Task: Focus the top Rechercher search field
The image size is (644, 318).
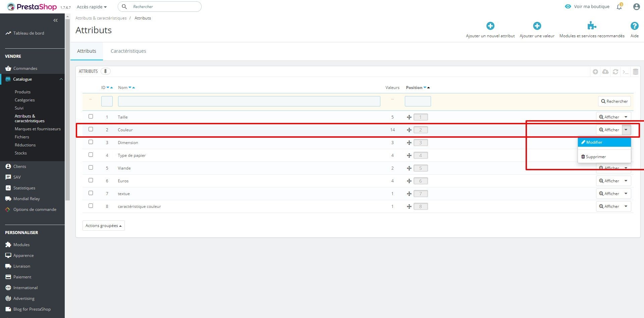Action: pyautogui.click(x=160, y=6)
